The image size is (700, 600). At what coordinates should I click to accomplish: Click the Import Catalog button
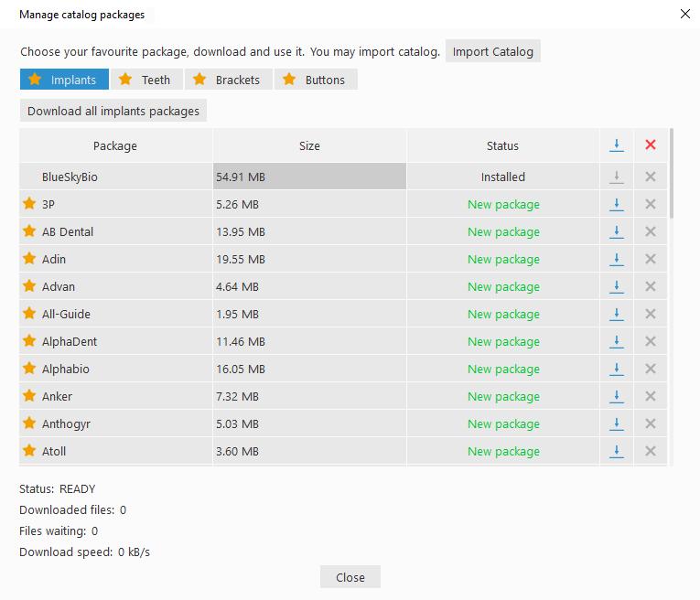coord(493,51)
